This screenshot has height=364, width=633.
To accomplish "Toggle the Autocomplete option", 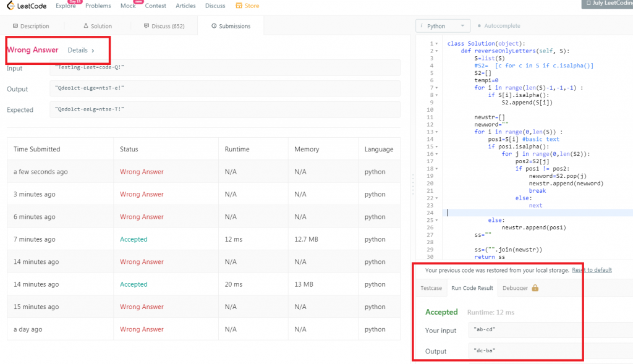I will (499, 26).
